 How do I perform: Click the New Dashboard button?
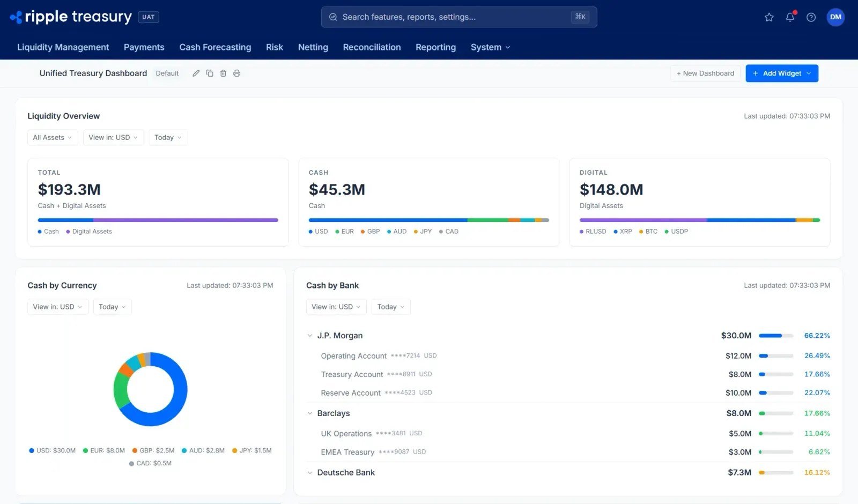point(705,73)
